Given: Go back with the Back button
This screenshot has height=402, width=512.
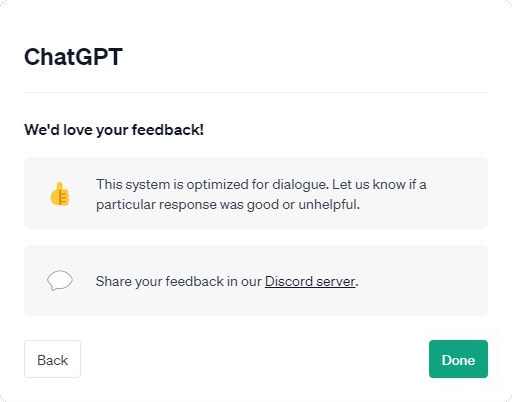Looking at the screenshot, I should point(52,359).
